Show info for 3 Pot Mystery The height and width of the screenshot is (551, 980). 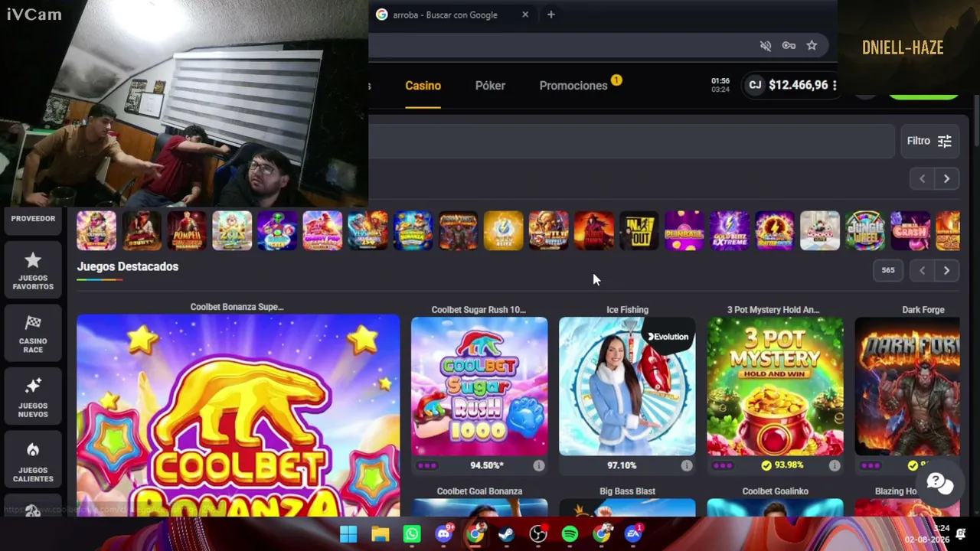coord(835,465)
